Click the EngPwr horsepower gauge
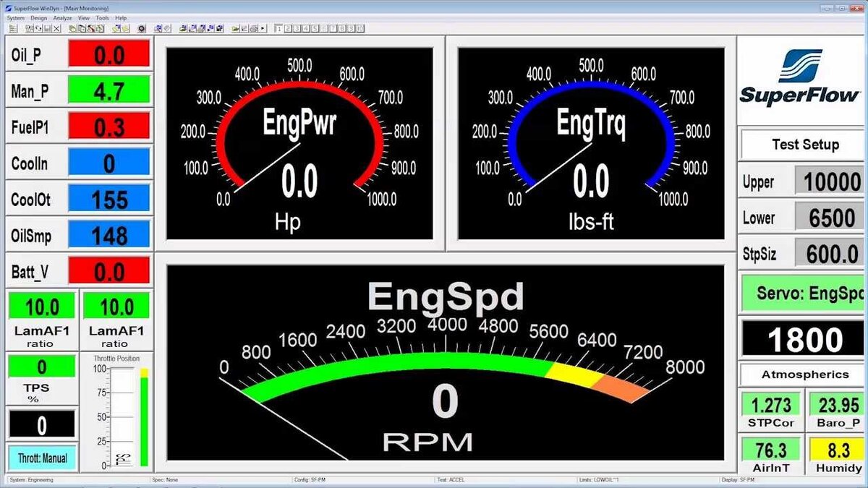868x488 pixels. (x=299, y=143)
